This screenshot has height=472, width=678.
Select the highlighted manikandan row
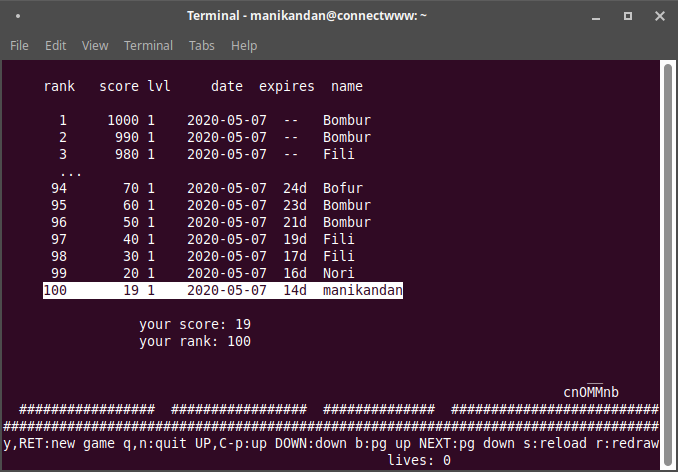coord(223,290)
